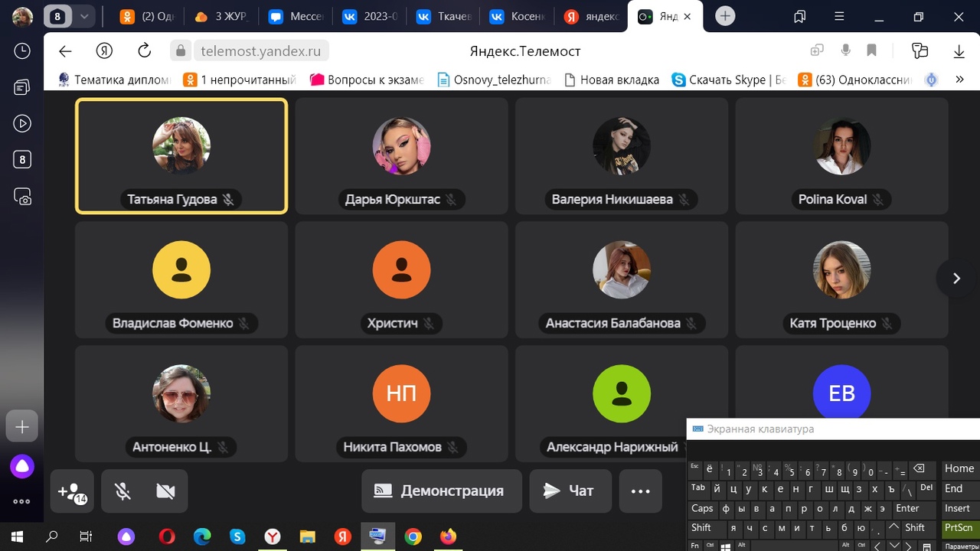The height and width of the screenshot is (551, 980).
Task: Open the browser downloads icon
Action: (x=959, y=51)
